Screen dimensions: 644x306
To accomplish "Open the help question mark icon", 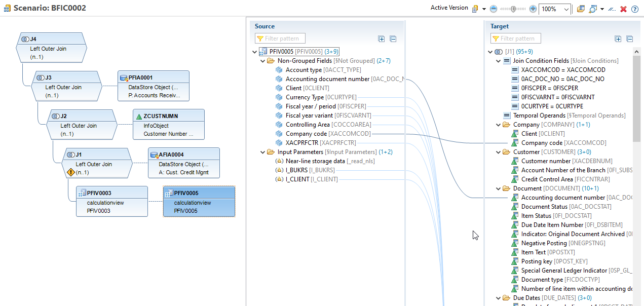I will pos(634,9).
